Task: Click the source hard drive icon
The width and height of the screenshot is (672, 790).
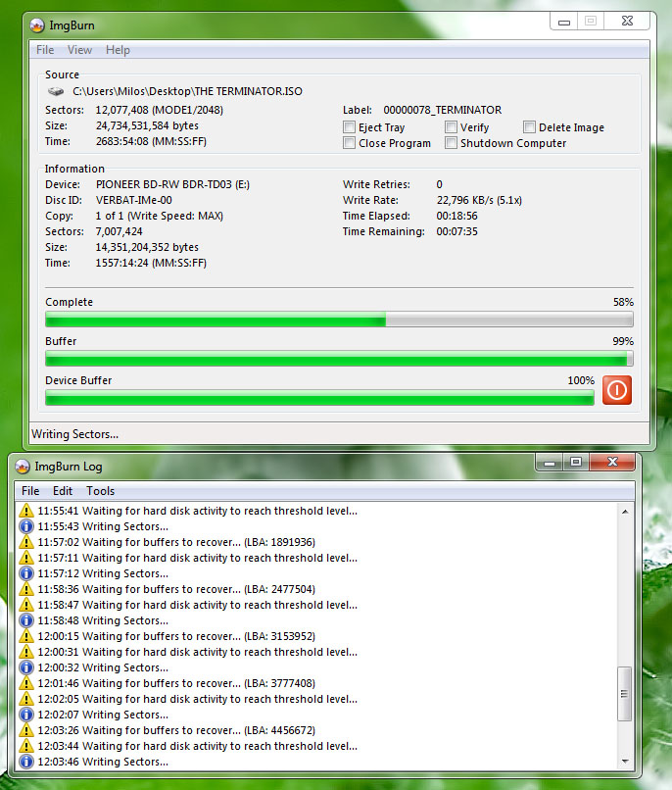Action: (56, 91)
